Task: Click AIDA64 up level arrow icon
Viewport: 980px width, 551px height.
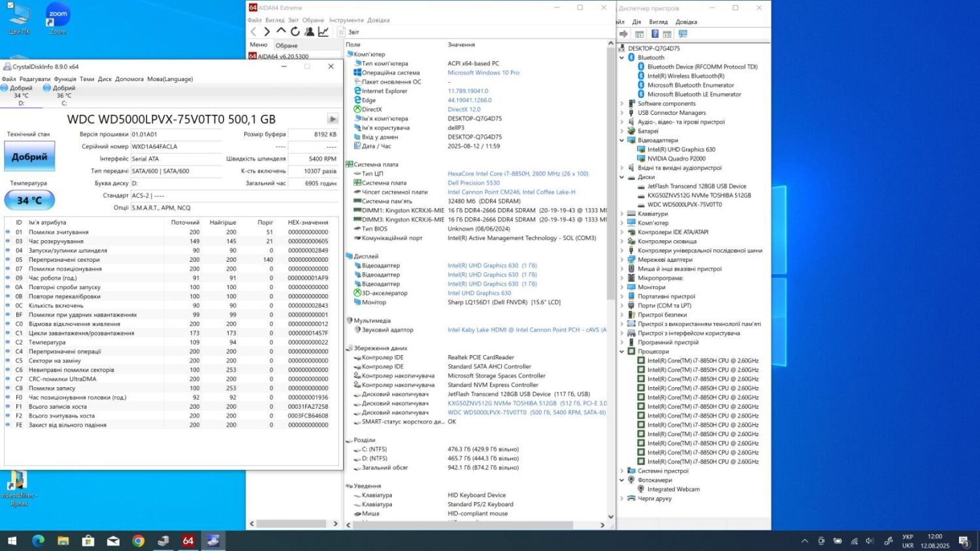Action: [x=281, y=31]
